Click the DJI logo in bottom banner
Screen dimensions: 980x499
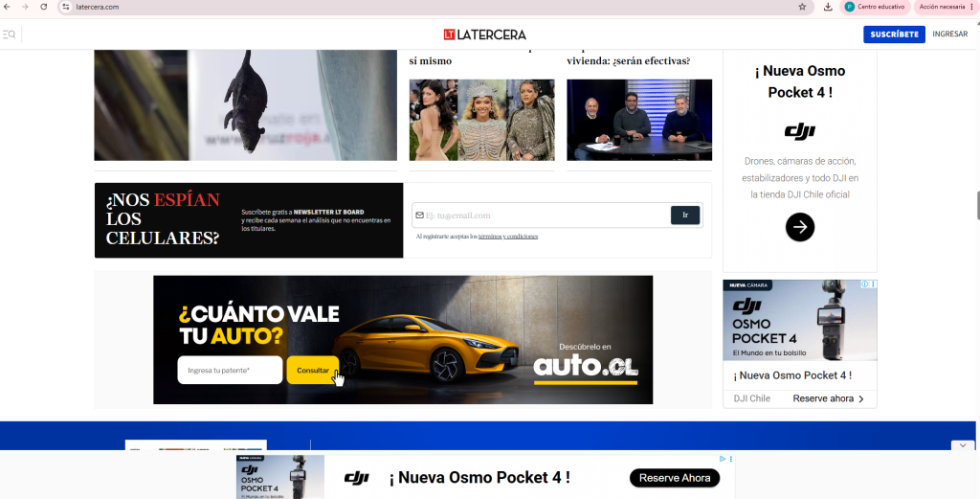click(357, 478)
